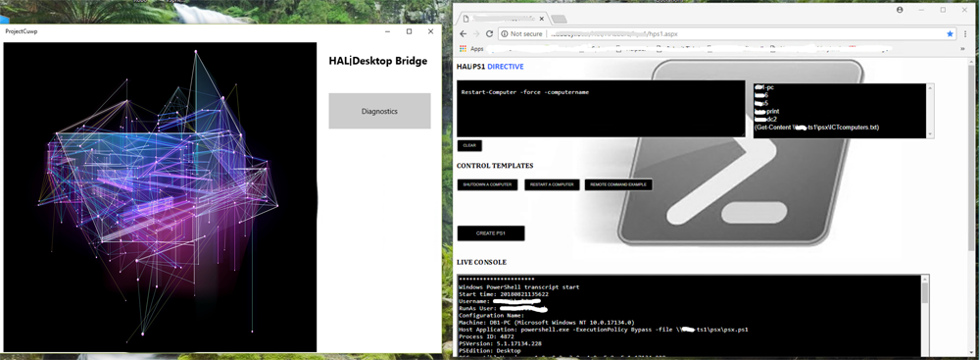Open the Not secure site info icon

[x=505, y=33]
